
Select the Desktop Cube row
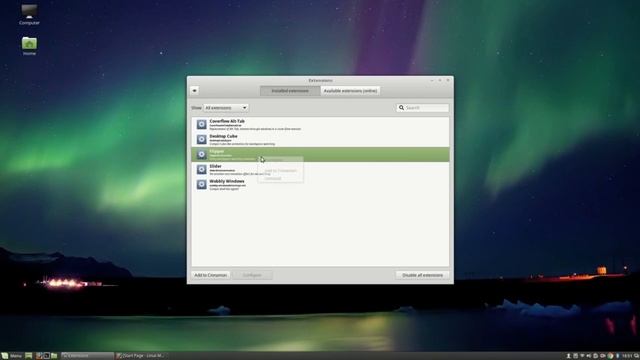[320, 139]
